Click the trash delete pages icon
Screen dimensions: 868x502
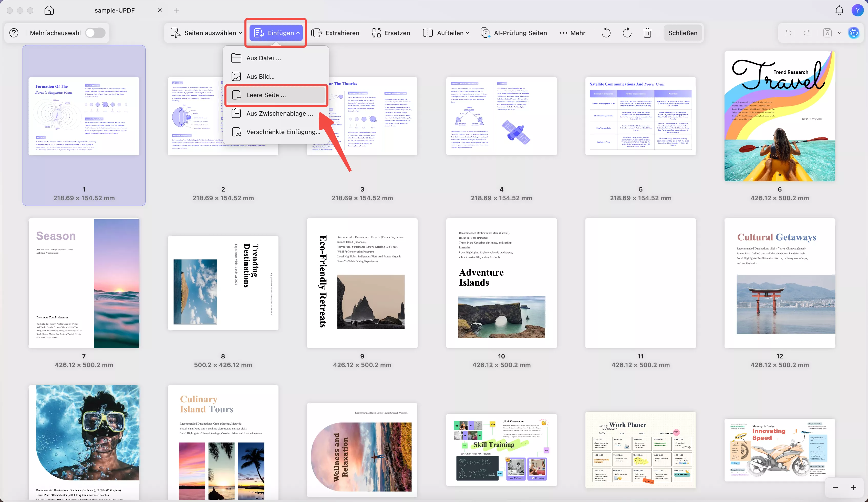coord(647,33)
